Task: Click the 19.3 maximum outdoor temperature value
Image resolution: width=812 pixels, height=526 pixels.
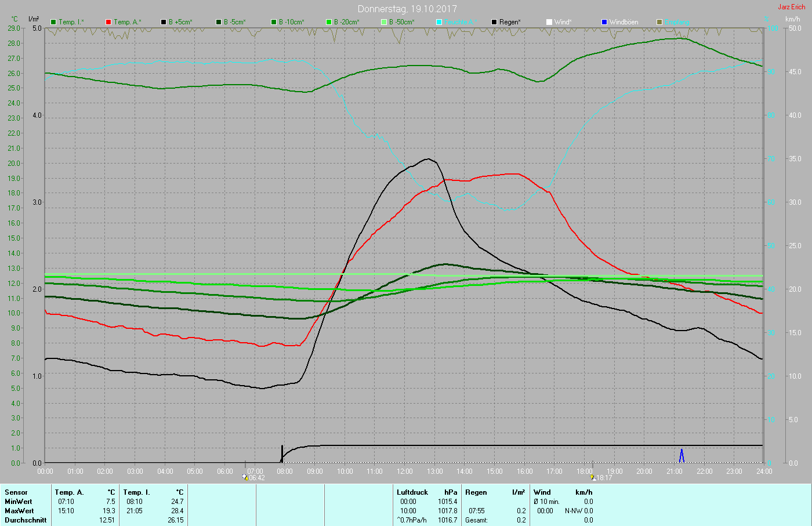Action: click(109, 511)
